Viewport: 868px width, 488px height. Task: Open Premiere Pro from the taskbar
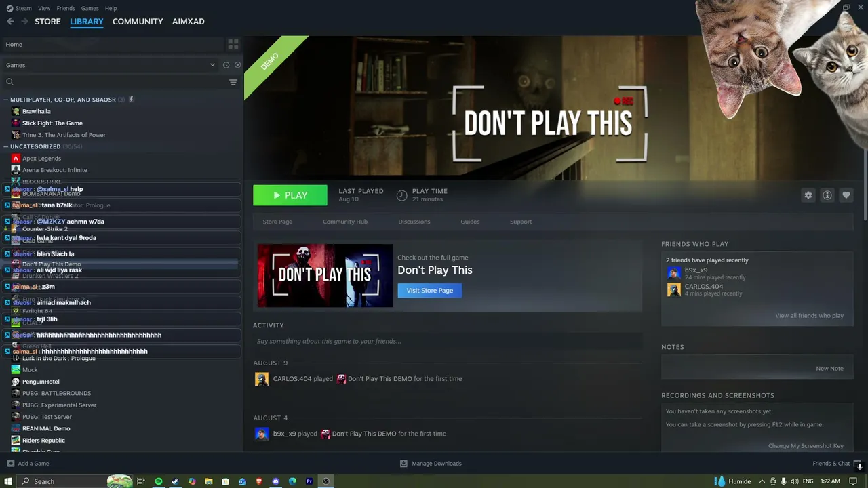309,481
